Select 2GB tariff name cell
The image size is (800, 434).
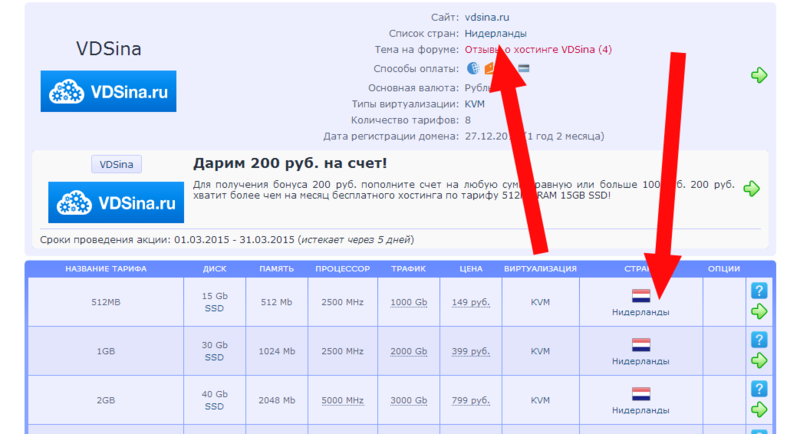(106, 400)
